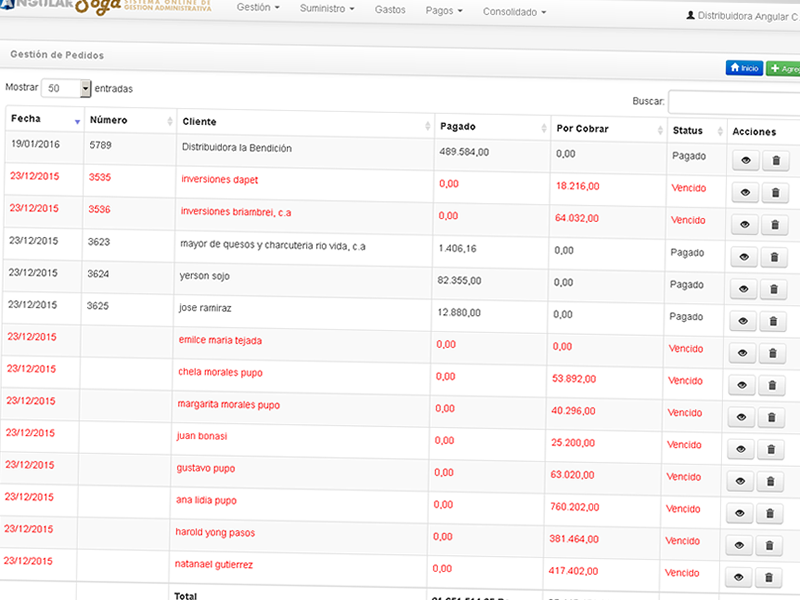Viewport: 800px width, 600px height.
Task: Expand the Gestión menu
Action: pyautogui.click(x=258, y=10)
